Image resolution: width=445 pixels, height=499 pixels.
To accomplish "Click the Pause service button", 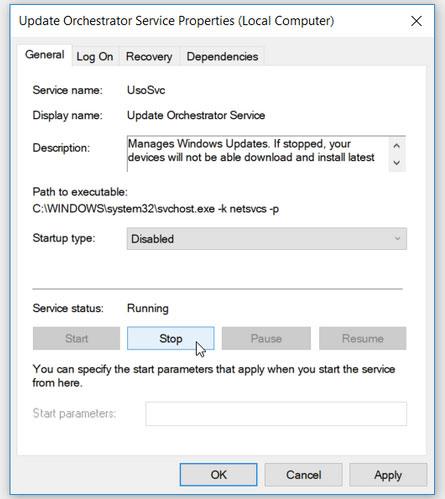I will coord(266,339).
